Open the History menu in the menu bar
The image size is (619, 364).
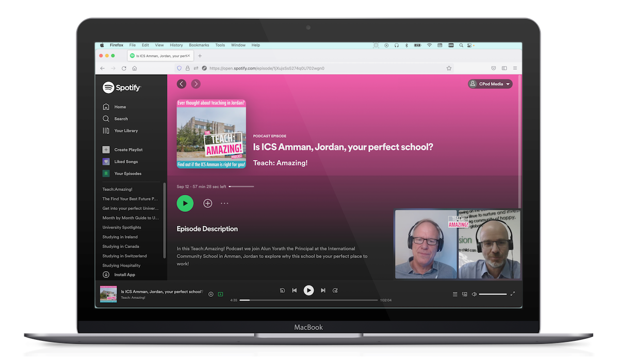(x=176, y=45)
